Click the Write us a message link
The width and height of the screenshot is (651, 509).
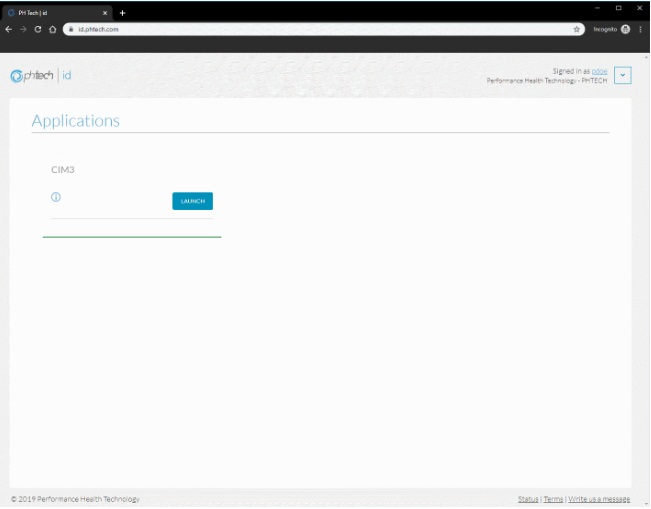pos(599,499)
